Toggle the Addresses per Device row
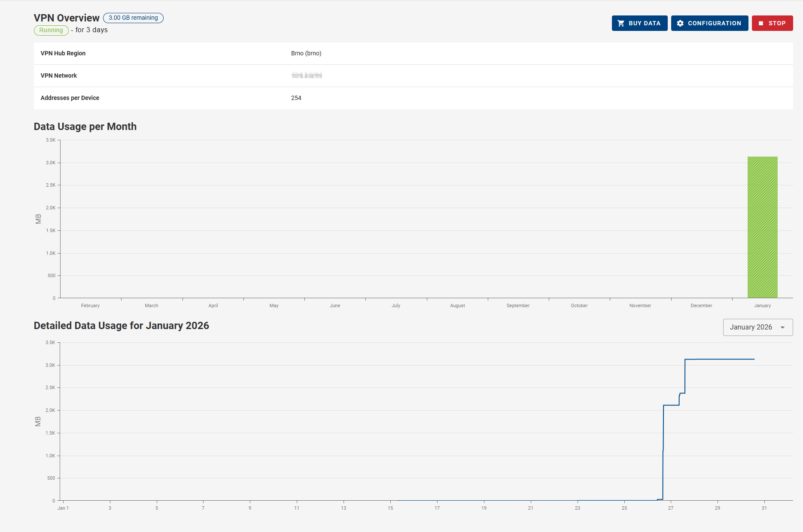Image resolution: width=803 pixels, height=532 pixels. click(70, 98)
